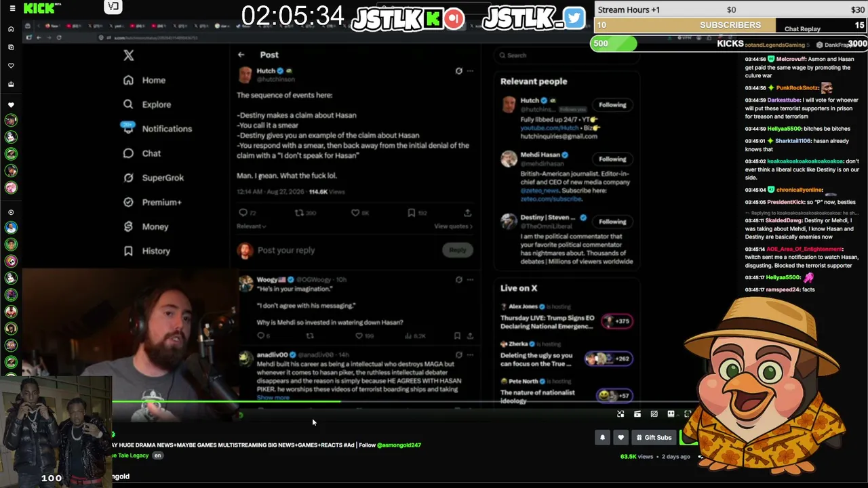This screenshot has height=488, width=868.
Task: Open the @asmongold247 link in the title
Action: point(399,445)
